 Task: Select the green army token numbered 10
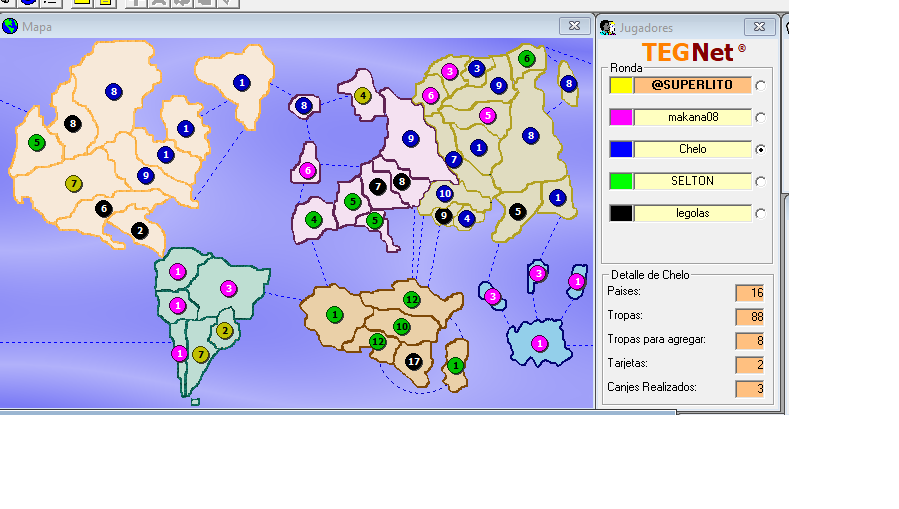coord(401,327)
